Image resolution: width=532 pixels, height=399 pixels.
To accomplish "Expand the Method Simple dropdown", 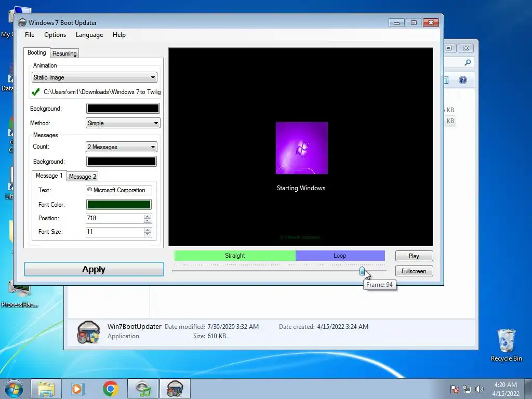I will [x=123, y=123].
